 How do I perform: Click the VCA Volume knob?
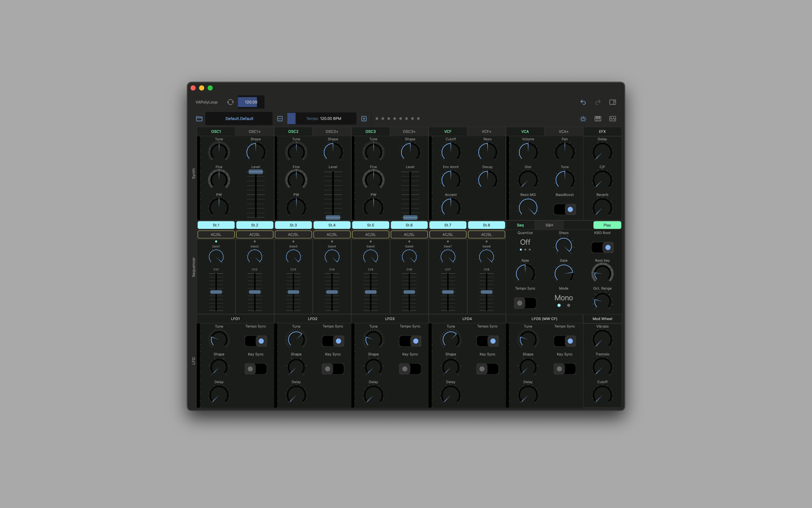pyautogui.click(x=528, y=151)
